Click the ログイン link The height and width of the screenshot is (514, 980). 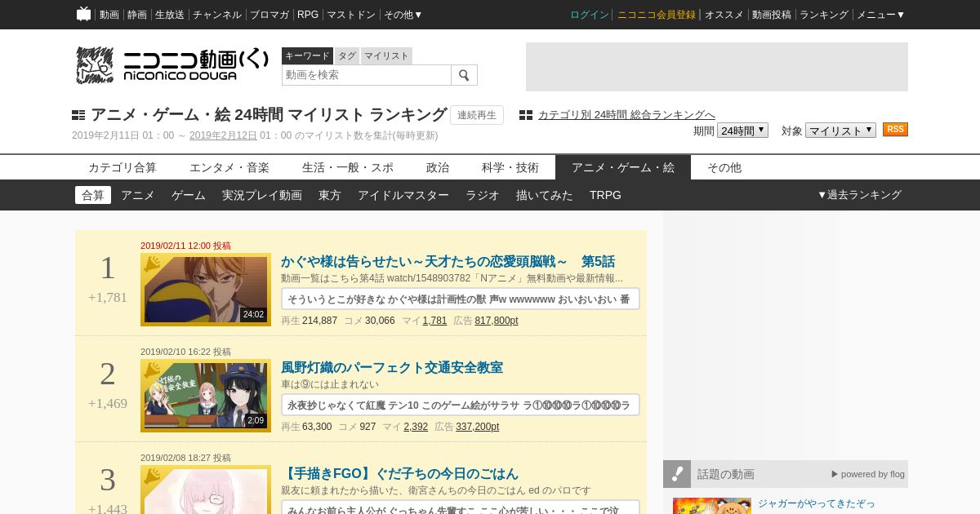click(x=590, y=15)
